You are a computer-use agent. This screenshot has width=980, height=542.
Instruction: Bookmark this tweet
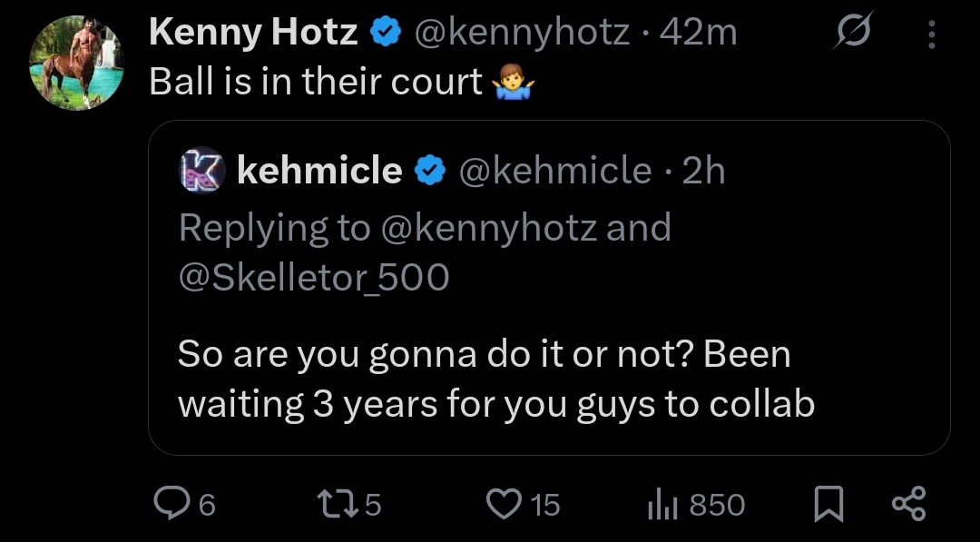826,504
